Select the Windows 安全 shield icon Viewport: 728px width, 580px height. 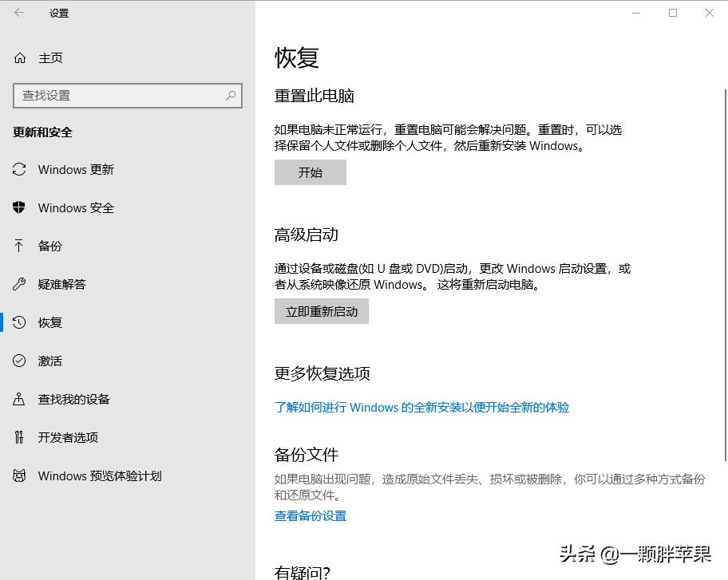[20, 208]
